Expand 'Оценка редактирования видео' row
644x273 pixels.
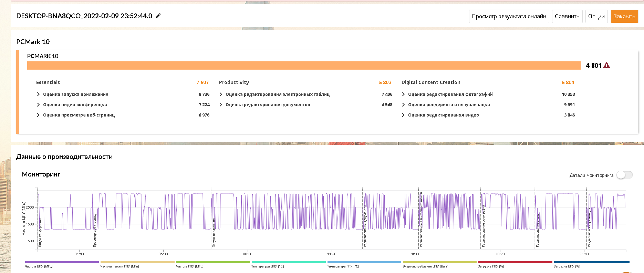pos(403,115)
